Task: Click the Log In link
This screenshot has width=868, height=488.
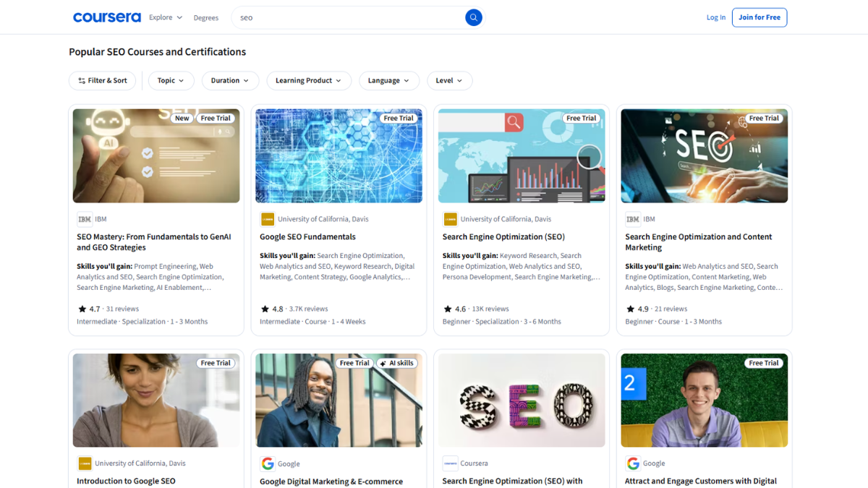Action: coord(715,17)
